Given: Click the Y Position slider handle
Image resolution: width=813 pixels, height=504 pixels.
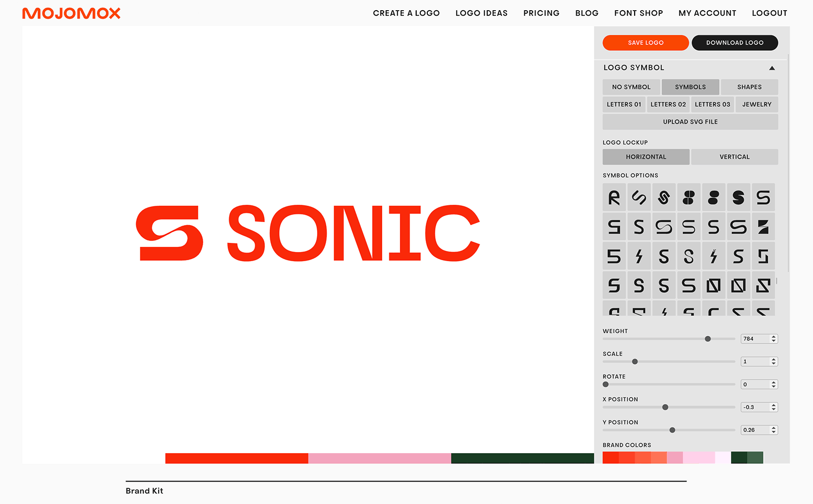Looking at the screenshot, I should [672, 430].
